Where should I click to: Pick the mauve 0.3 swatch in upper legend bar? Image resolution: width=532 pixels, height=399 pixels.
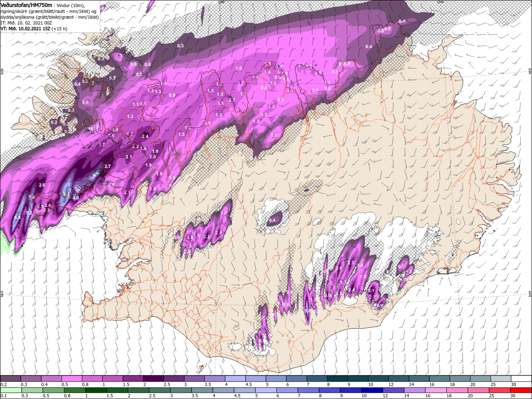(x=31, y=379)
